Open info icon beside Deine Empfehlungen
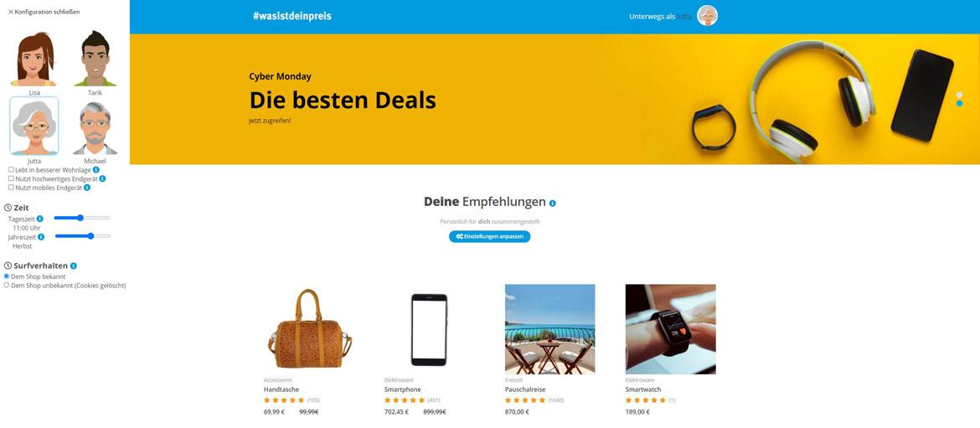Viewport: 980px width, 428px height. click(x=553, y=203)
